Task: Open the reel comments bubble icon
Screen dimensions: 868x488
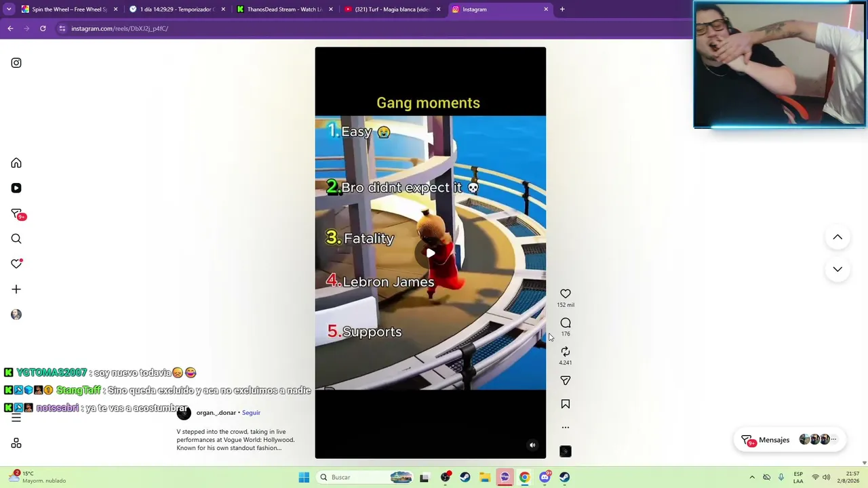Action: click(x=566, y=323)
